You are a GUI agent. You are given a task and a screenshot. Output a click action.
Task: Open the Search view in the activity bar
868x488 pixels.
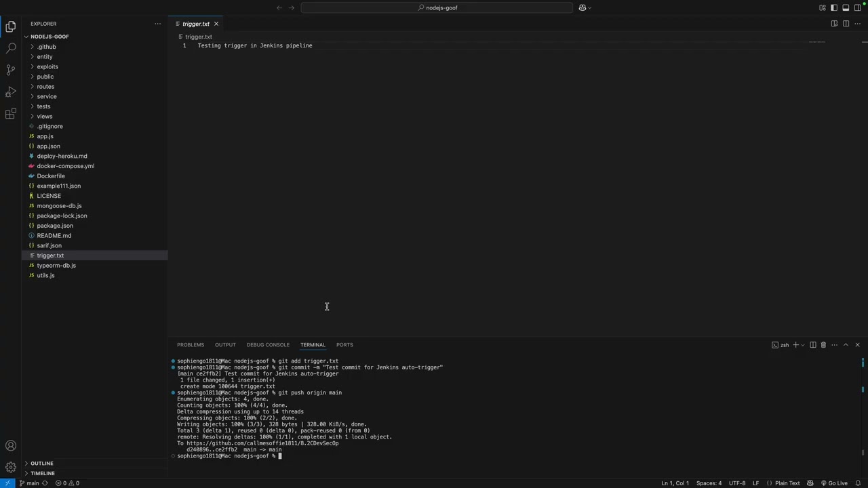(11, 48)
